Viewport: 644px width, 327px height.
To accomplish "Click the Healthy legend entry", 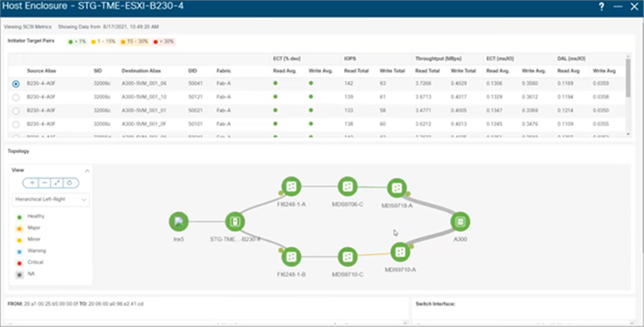I will pyautogui.click(x=31, y=217).
